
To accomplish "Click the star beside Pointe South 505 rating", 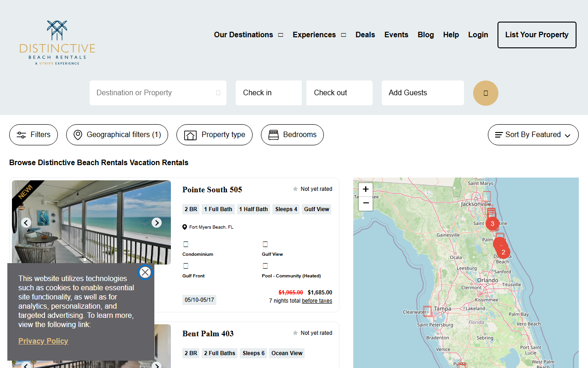I will pos(295,189).
